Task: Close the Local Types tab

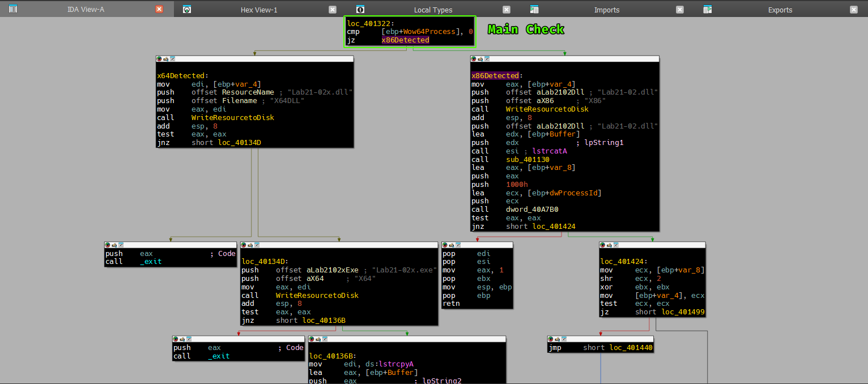Action: [x=507, y=9]
